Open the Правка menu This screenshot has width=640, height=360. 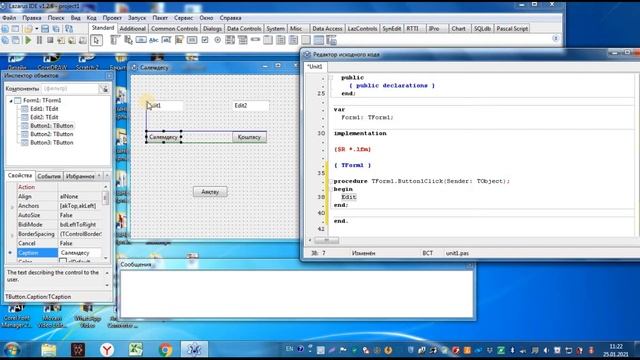click(x=32, y=18)
